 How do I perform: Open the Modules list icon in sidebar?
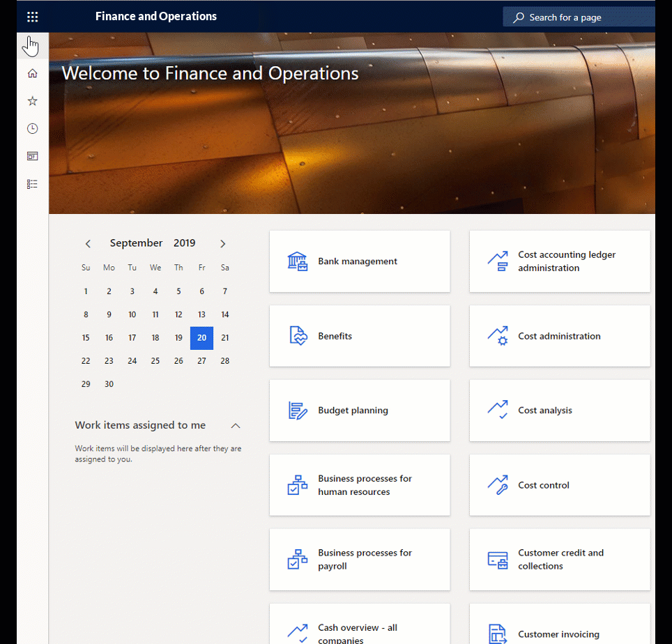pyautogui.click(x=32, y=184)
